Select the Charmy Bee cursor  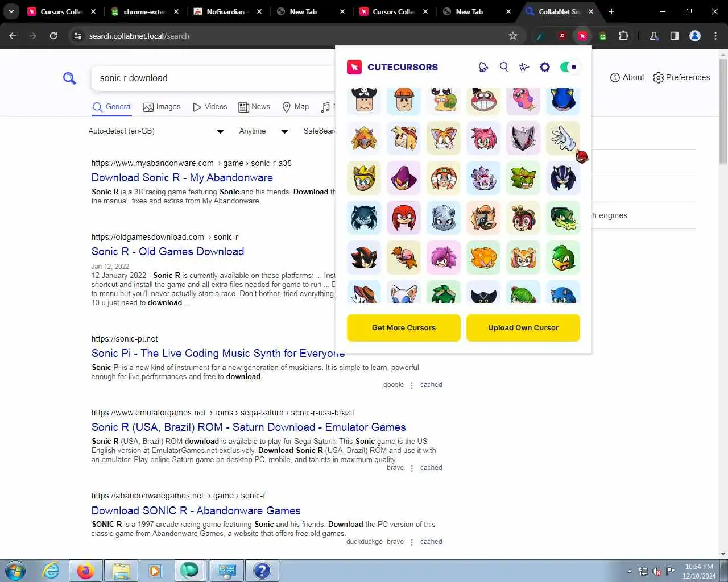[x=523, y=218]
